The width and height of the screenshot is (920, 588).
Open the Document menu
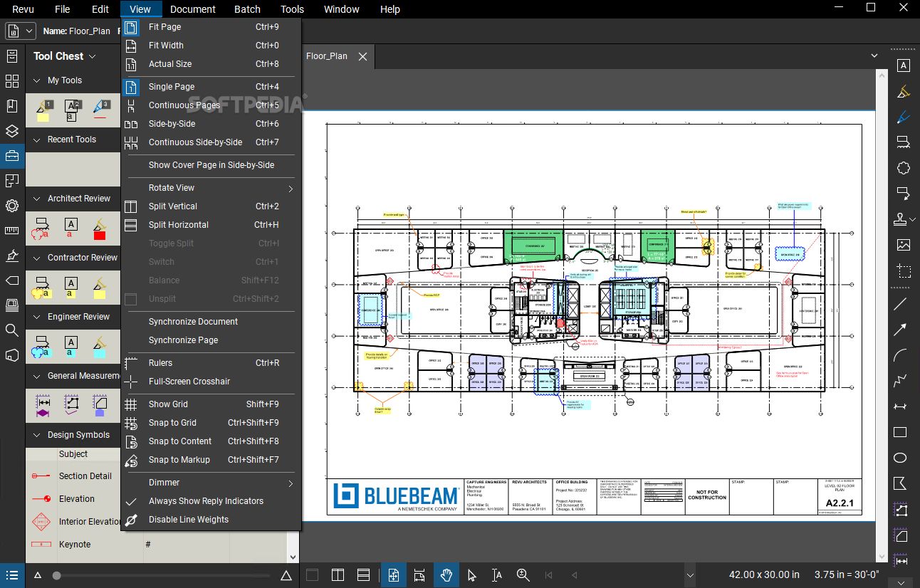click(193, 9)
